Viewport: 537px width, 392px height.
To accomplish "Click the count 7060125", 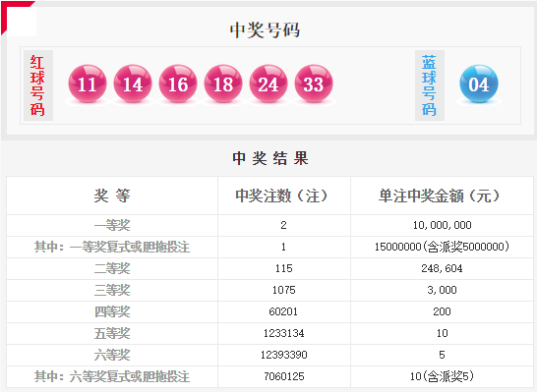I will tap(283, 376).
